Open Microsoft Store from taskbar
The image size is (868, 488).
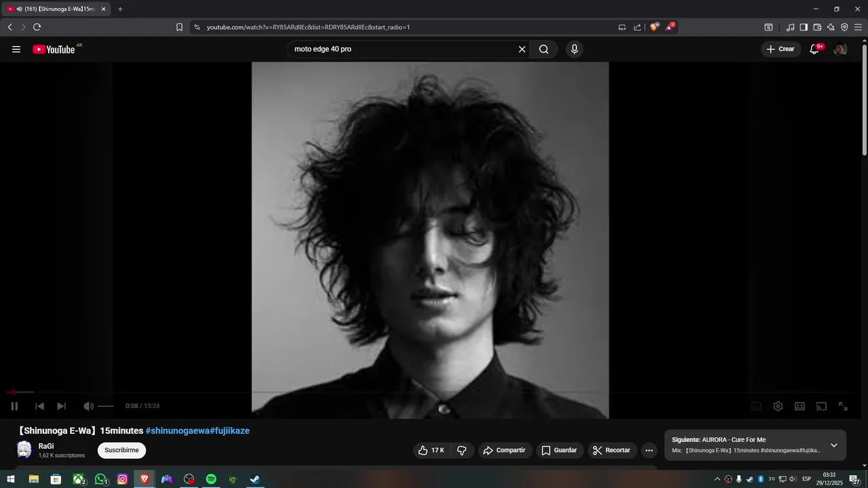click(x=56, y=479)
